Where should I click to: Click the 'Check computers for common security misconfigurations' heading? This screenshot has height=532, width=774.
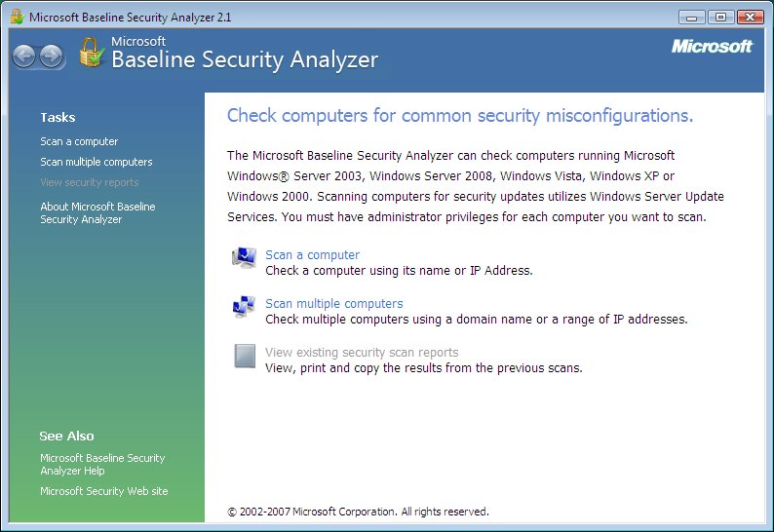tap(460, 116)
